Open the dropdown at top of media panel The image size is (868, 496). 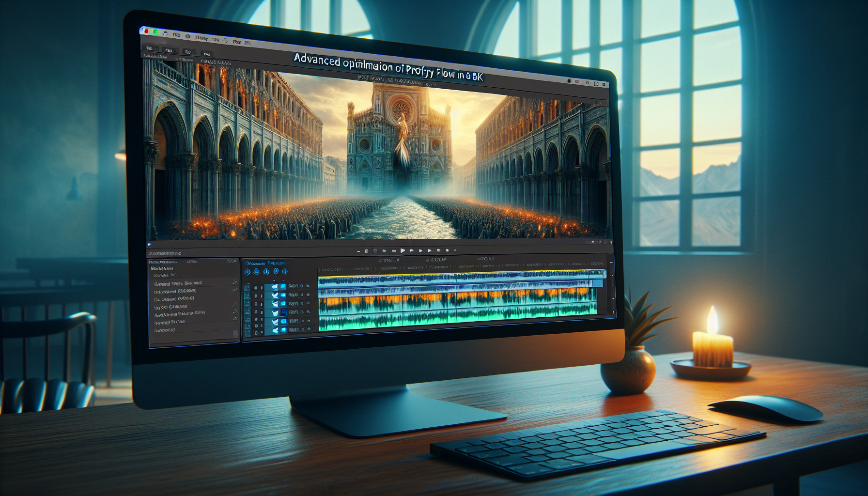pyautogui.click(x=162, y=275)
